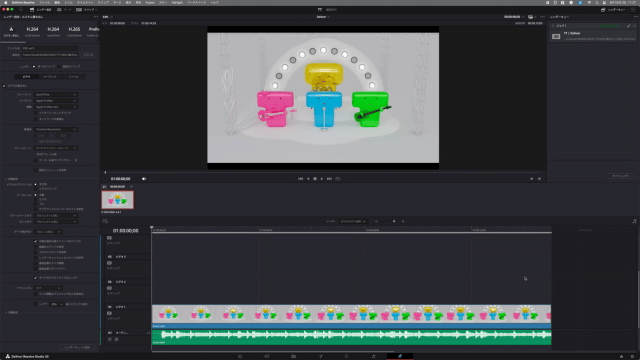640x360 pixels.
Task: Play the timeline forward
Action: point(322,179)
